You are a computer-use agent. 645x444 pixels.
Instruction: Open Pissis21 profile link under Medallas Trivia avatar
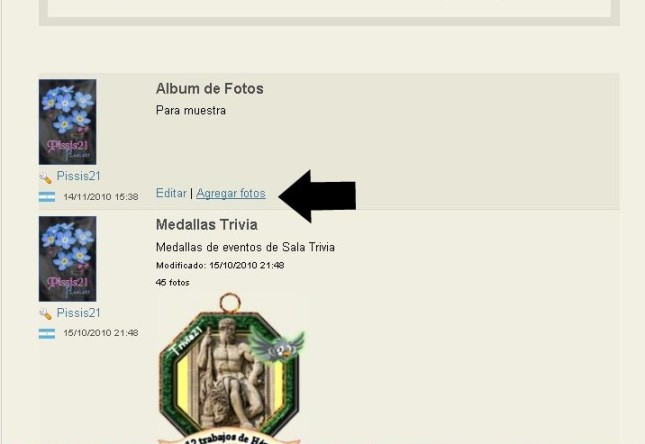(x=79, y=313)
